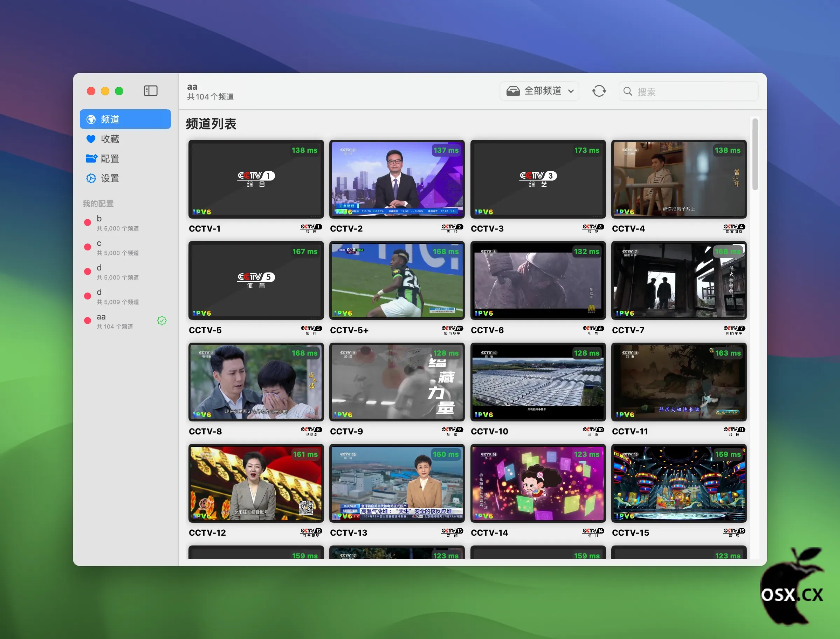The width and height of the screenshot is (840, 639).
Task: Click the CCTV 4 logo icon beside CCTV-4
Action: (x=734, y=229)
